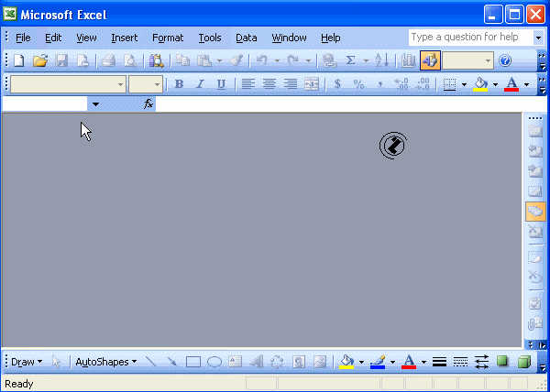
Task: Toggle Center alignment
Action: pyautogui.click(x=269, y=84)
